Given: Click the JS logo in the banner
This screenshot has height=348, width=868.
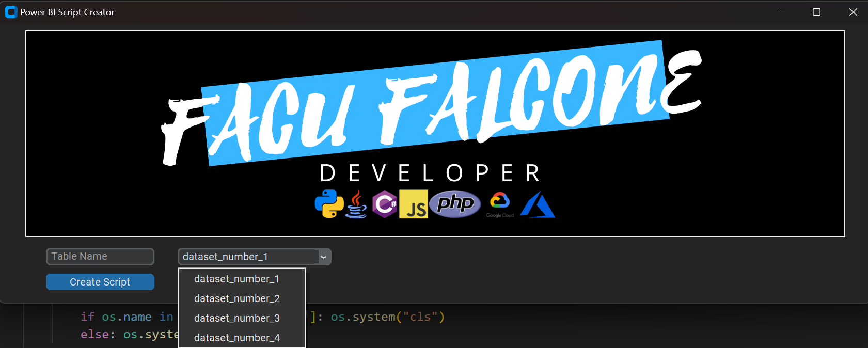Looking at the screenshot, I should click(x=414, y=204).
